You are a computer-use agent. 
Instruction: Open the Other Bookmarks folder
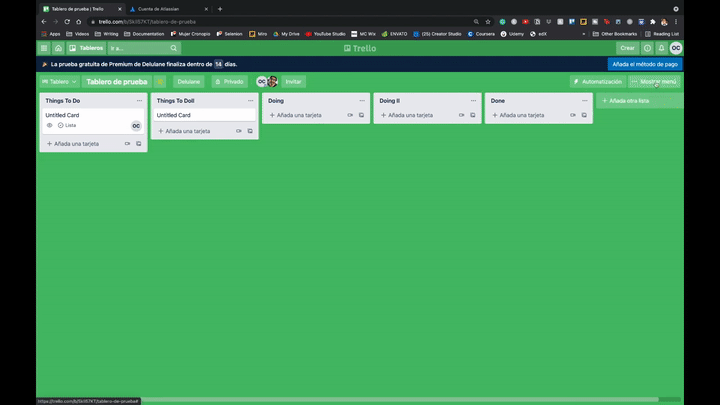pyautogui.click(x=614, y=34)
